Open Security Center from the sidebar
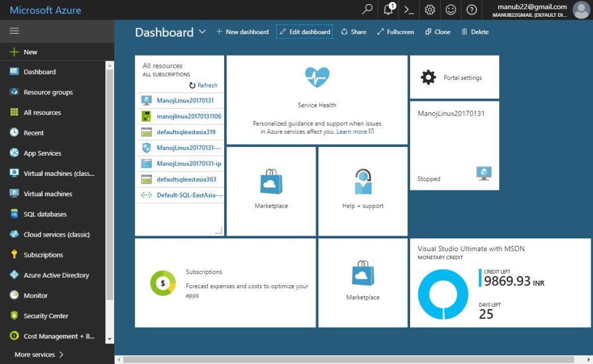The image size is (593, 364). (14, 315)
